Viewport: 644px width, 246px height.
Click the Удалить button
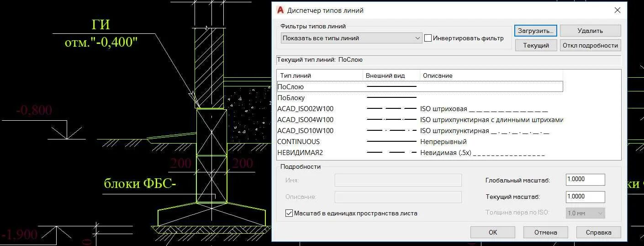(590, 31)
